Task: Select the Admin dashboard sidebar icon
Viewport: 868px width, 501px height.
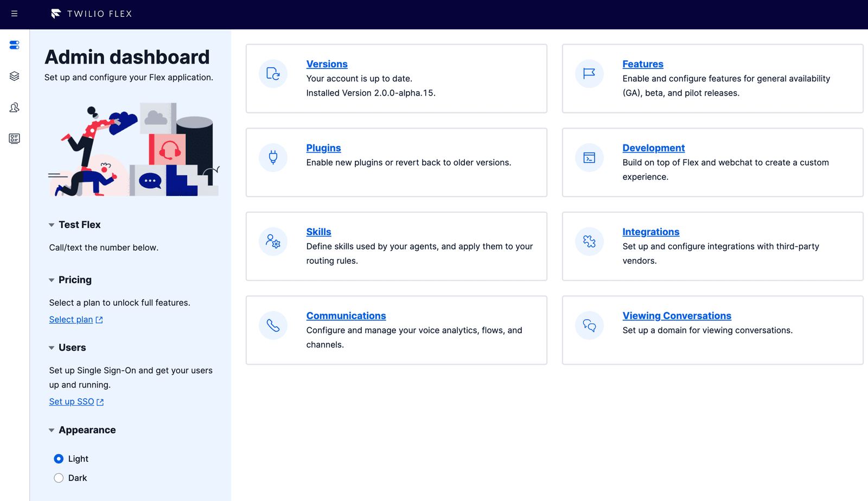Action: (14, 45)
